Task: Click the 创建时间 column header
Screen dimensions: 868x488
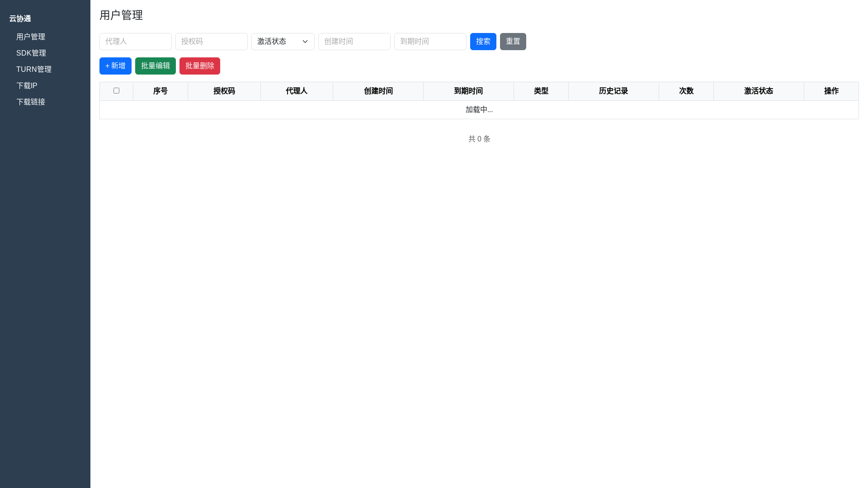Action: tap(378, 91)
